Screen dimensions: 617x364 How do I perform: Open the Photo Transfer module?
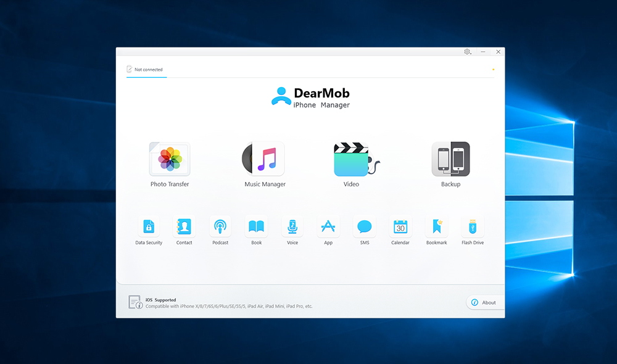(x=170, y=159)
